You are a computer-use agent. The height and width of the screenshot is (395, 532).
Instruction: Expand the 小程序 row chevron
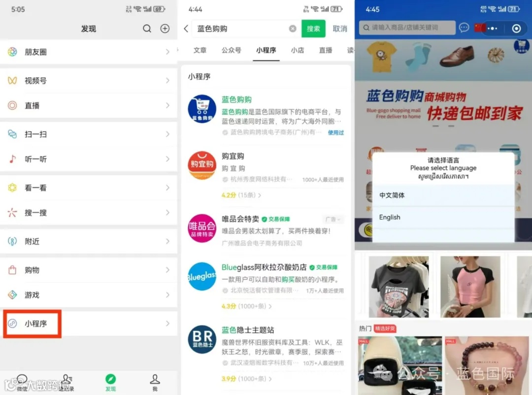tap(167, 323)
